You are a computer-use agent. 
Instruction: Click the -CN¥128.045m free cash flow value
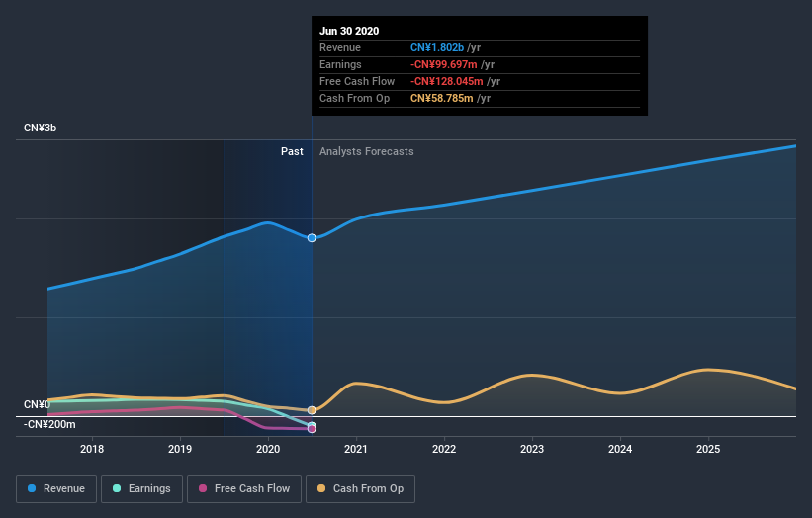click(447, 81)
